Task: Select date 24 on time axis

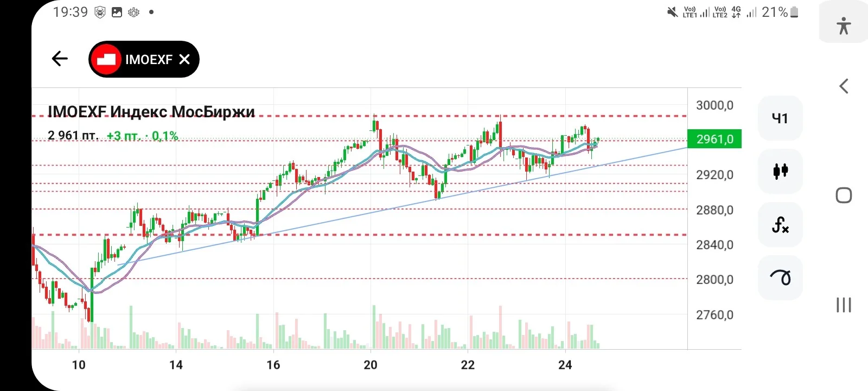Action: (565, 365)
